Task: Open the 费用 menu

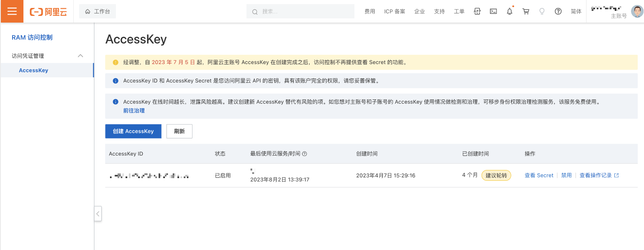Action: pos(369,12)
